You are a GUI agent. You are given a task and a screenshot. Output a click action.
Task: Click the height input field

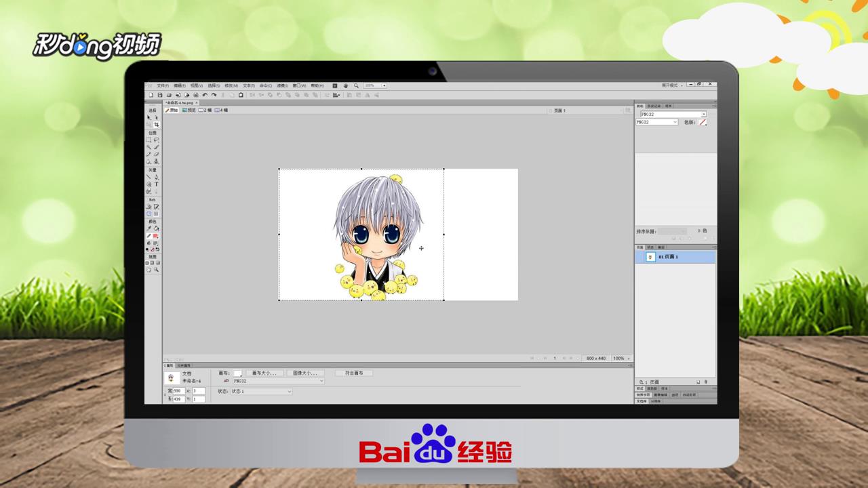(x=178, y=399)
